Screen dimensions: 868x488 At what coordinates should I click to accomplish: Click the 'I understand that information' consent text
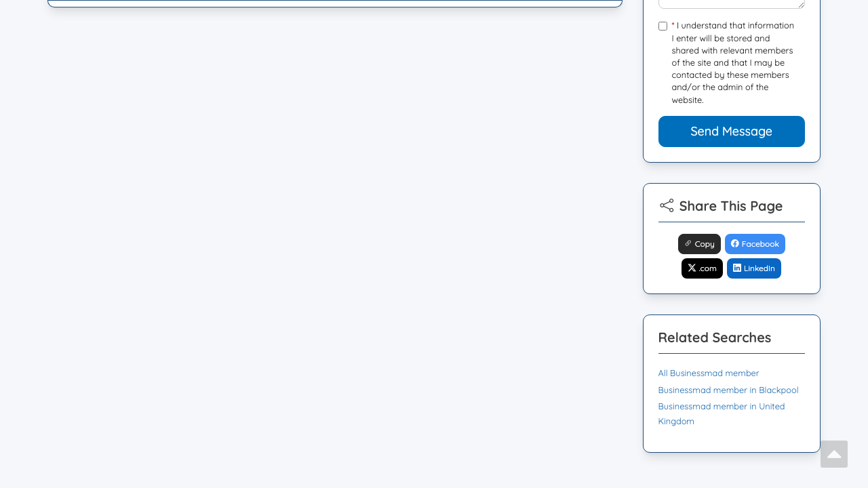click(735, 26)
